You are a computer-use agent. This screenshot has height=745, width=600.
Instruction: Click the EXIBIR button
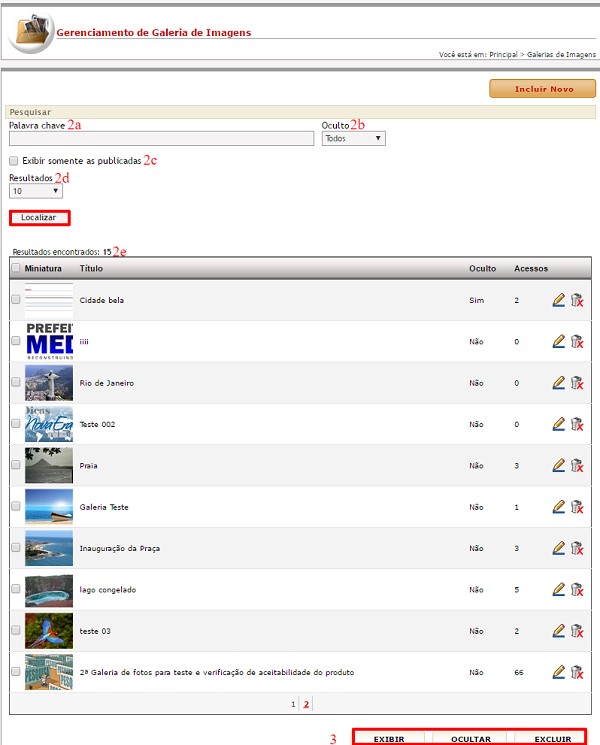point(389,739)
